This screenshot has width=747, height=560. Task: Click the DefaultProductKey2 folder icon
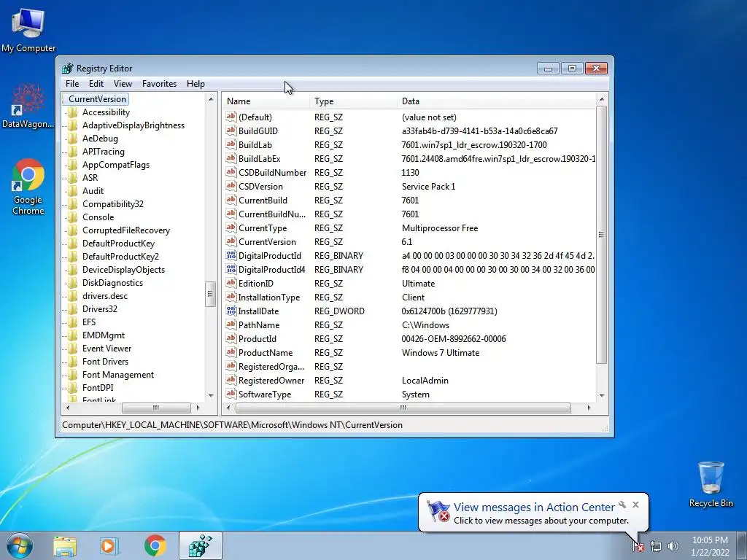[72, 257]
